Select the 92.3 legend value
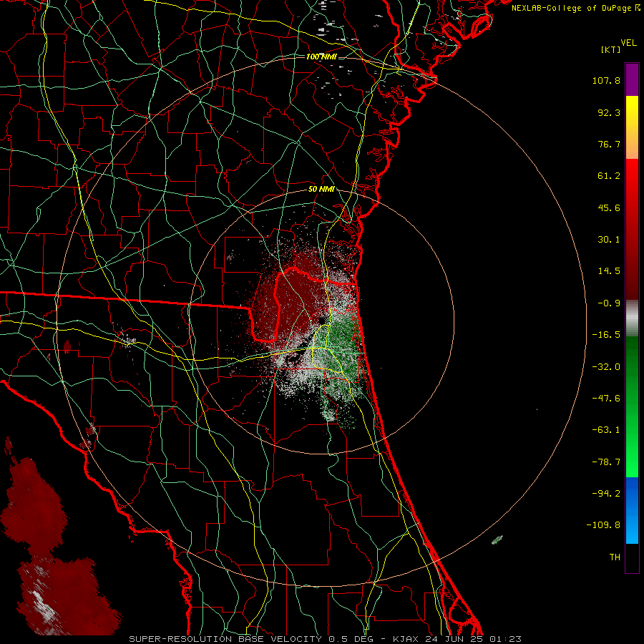The image size is (644, 644). coord(609,112)
